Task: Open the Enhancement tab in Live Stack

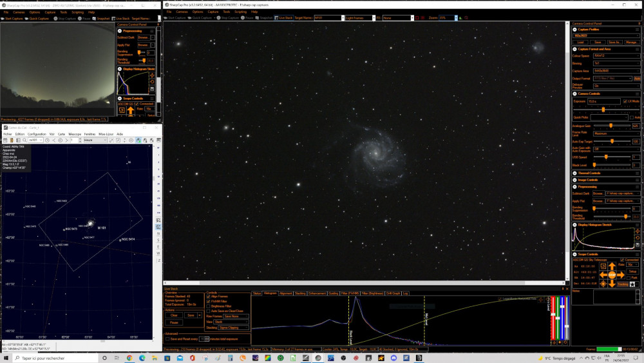Action: [x=317, y=293]
